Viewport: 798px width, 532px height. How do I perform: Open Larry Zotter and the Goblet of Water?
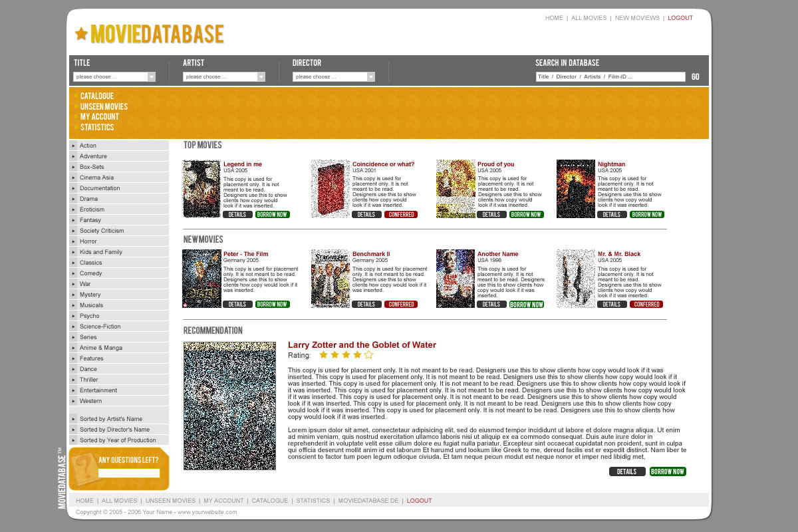point(362,344)
